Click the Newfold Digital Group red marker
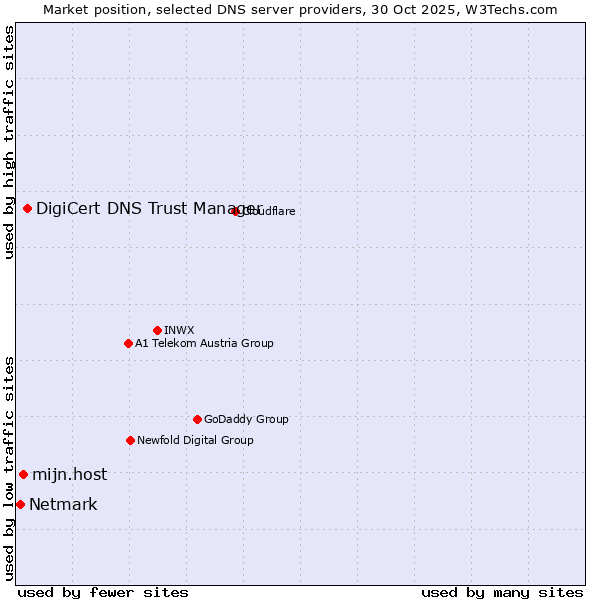 130,440
